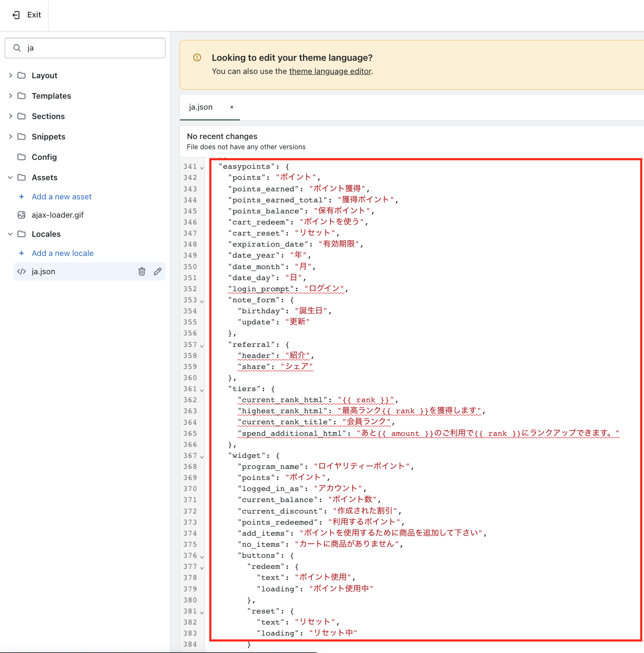Viewport: 644px width, 653px height.
Task: Click the trash icon next to ja.json
Action: point(142,271)
